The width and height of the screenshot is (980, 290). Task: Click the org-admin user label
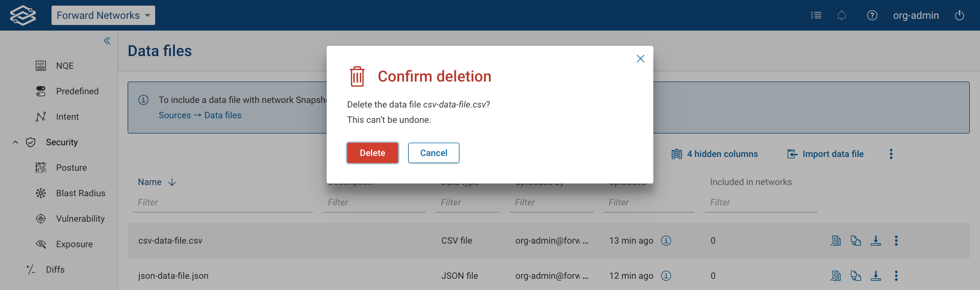tap(916, 15)
